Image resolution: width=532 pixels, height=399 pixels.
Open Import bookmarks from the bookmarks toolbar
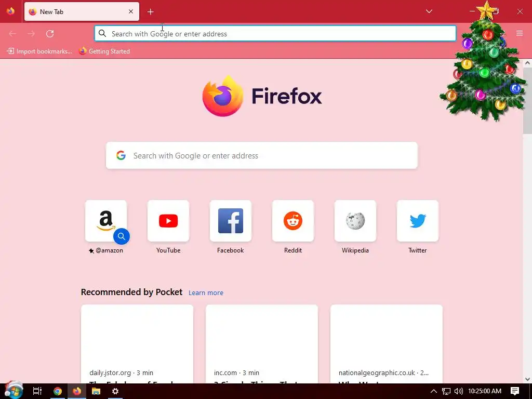pyautogui.click(x=39, y=51)
